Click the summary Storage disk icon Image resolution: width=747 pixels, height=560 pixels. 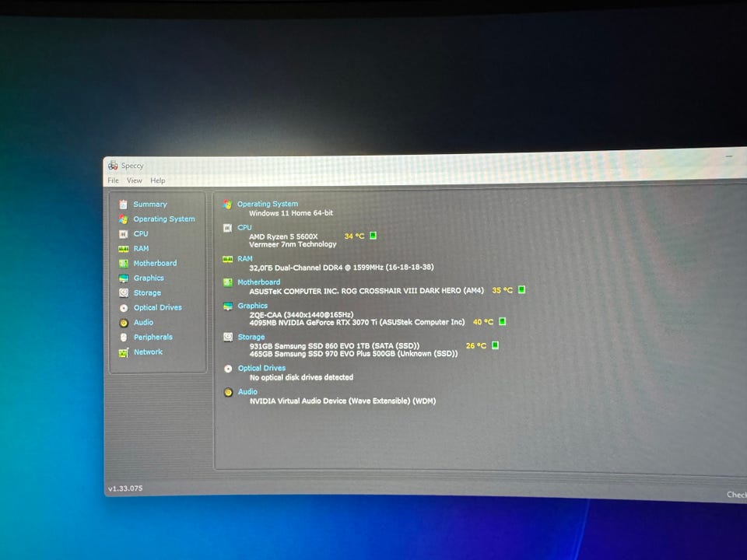click(x=228, y=337)
